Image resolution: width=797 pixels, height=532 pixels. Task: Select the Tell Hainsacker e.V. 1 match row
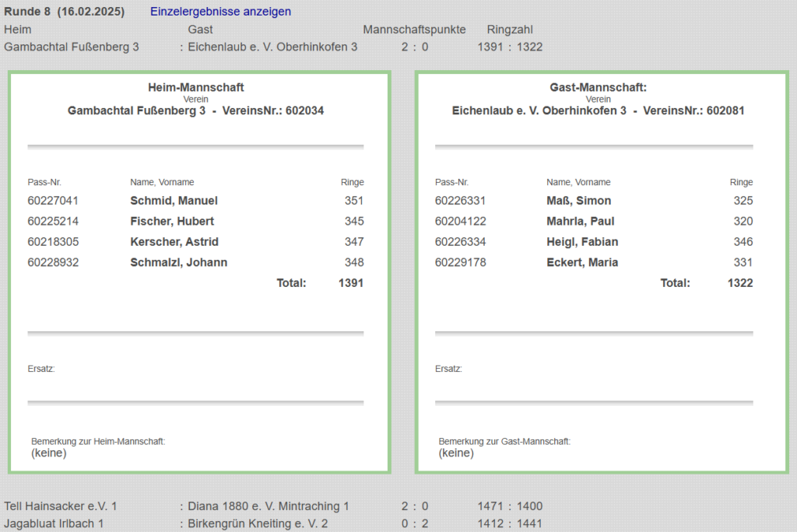coord(61,506)
